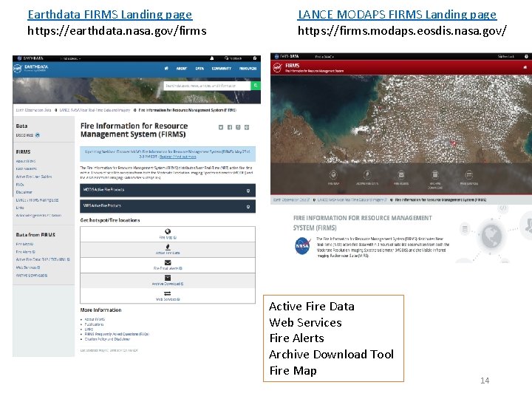
Task: Open the LANCE Near Real-Time Data breadcrumb on the Earthdata page
Action: pos(95,110)
